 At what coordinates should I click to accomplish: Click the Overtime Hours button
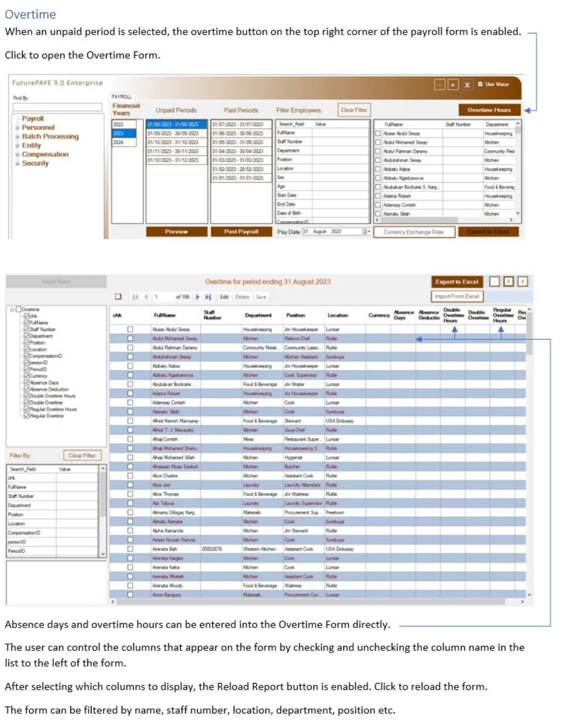[x=489, y=110]
